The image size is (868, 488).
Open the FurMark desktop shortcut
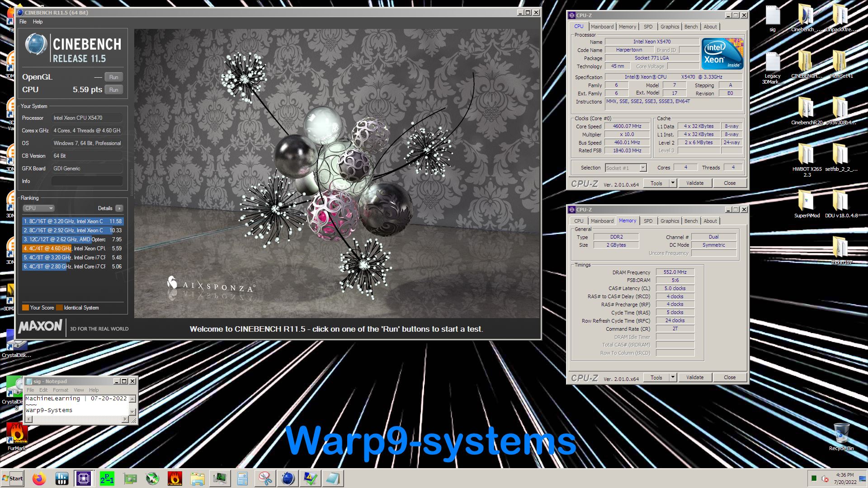pyautogui.click(x=16, y=436)
